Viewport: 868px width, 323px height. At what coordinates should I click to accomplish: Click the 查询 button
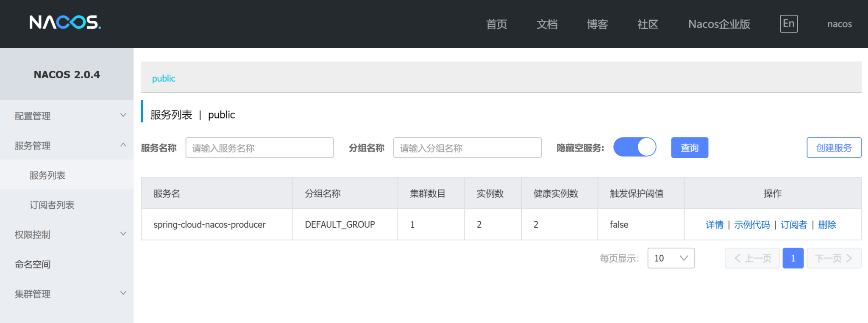coord(690,148)
